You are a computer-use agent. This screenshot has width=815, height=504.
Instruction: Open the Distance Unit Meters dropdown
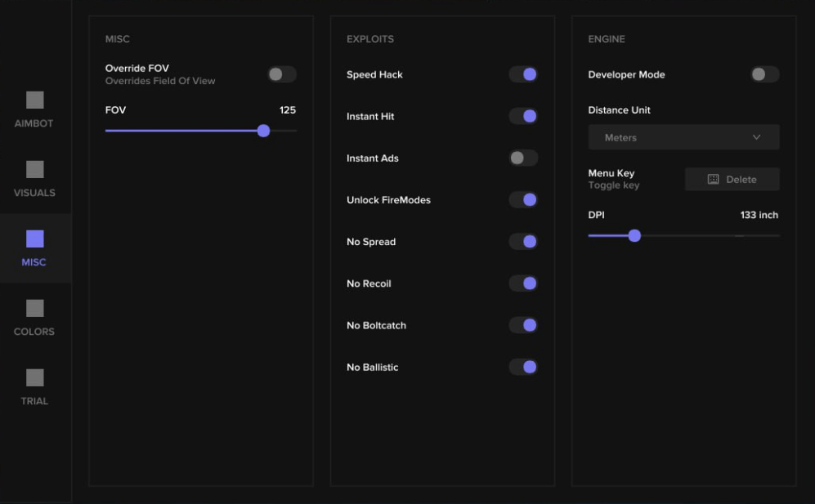coord(683,137)
